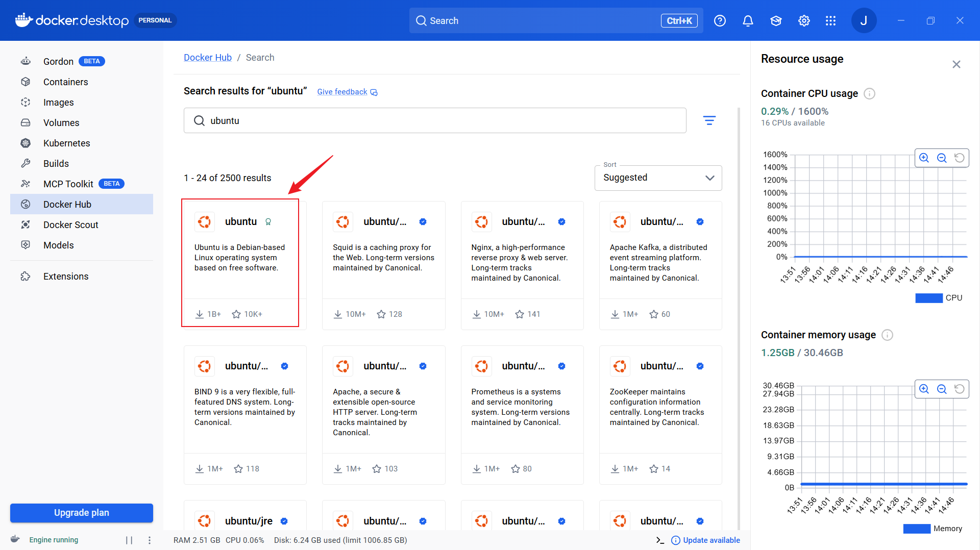Open the Volumes section
The image size is (980, 550).
pyautogui.click(x=82, y=122)
